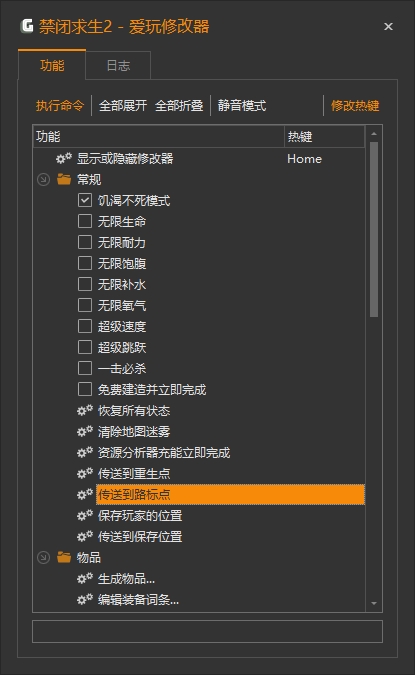Click the gear icon beside 显示或隐藏修改器
415x675 pixels.
(64, 158)
